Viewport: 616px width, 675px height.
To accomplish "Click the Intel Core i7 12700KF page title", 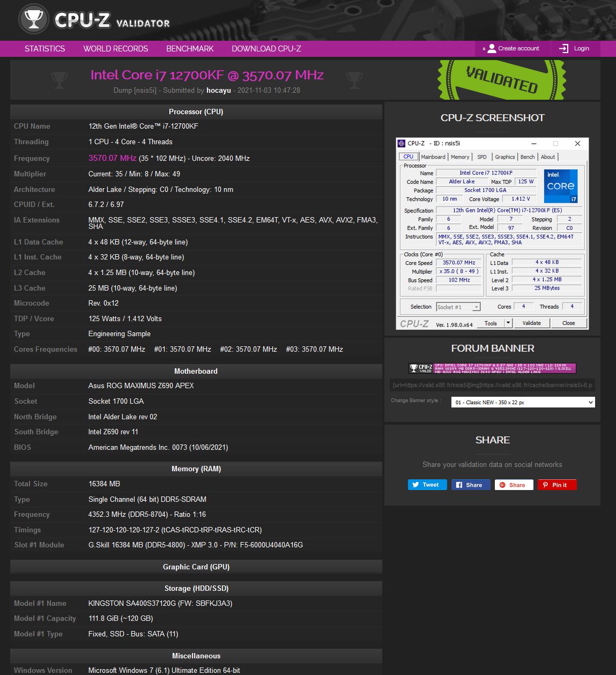I will 207,75.
